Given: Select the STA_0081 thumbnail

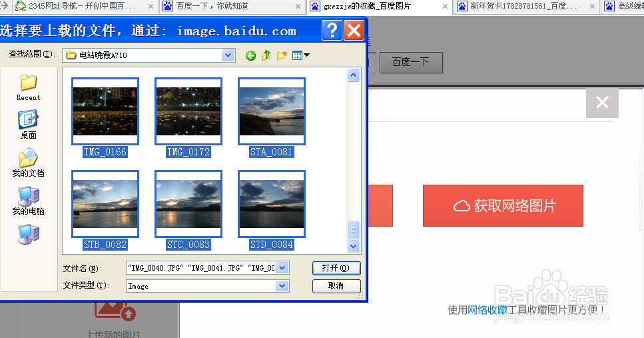Looking at the screenshot, I should click(272, 111).
